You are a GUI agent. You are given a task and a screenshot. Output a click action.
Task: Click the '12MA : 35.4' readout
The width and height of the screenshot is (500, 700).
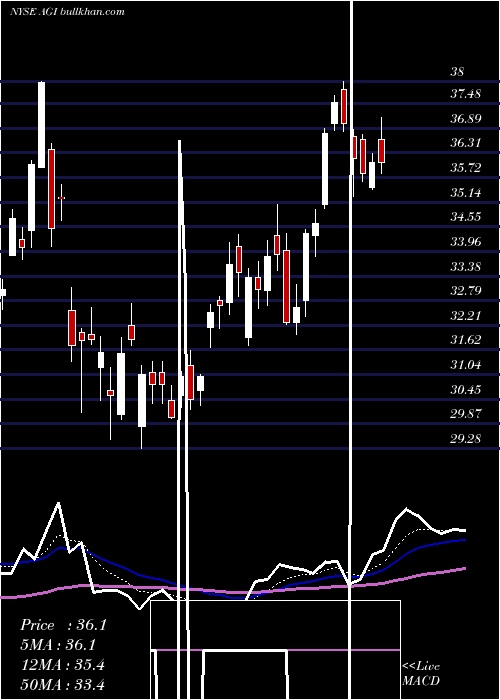coord(62,665)
